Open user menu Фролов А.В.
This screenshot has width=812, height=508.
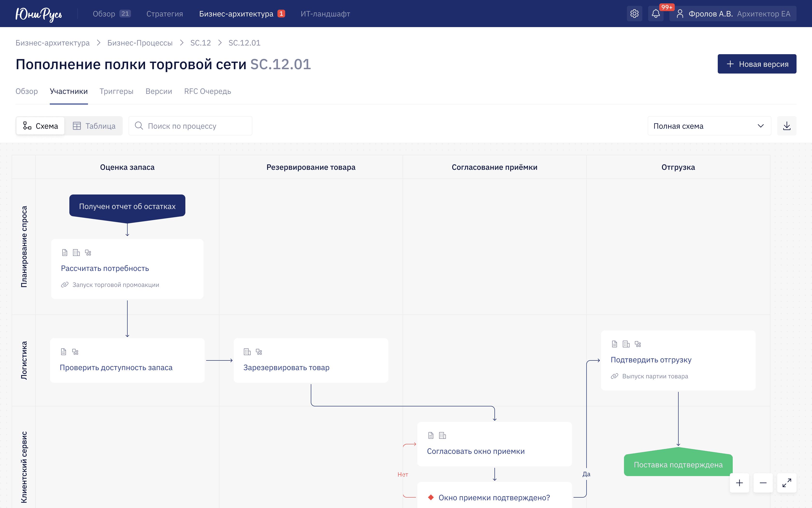[x=733, y=14]
